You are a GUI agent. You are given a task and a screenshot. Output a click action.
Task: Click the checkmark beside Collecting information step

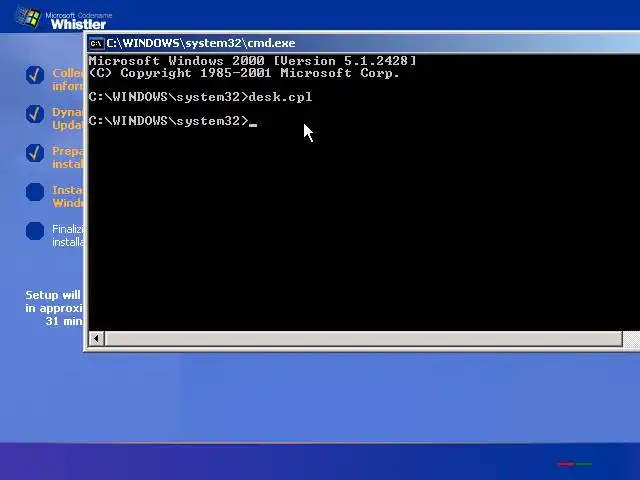[x=35, y=75]
